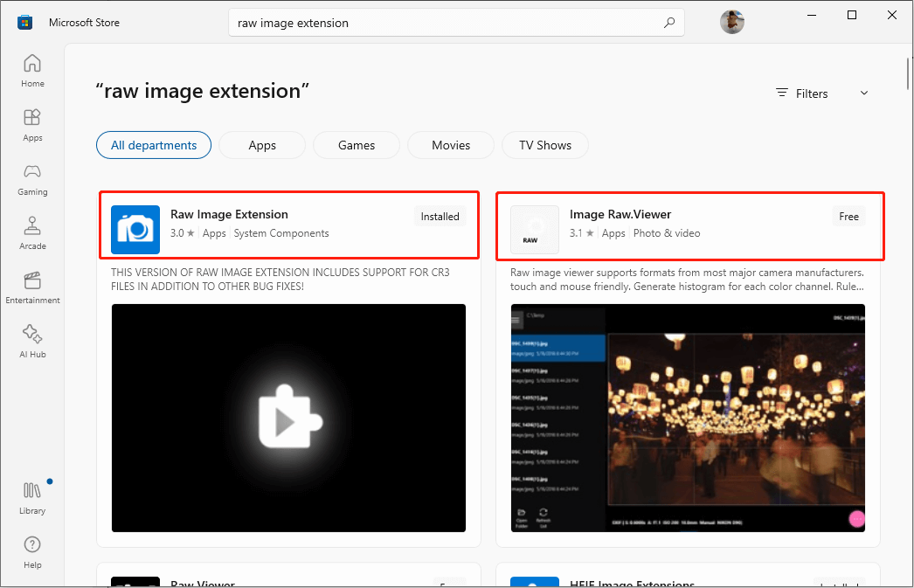The height and width of the screenshot is (588, 914).
Task: Switch to the TV Shows filter tab
Action: (545, 145)
